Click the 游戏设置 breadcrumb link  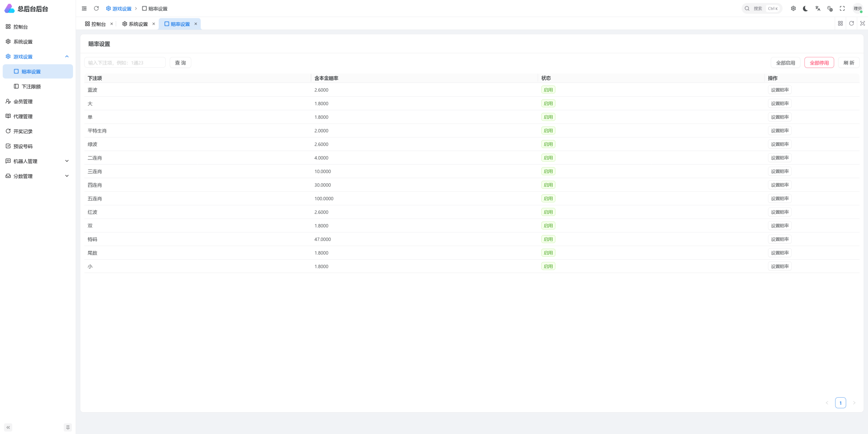pyautogui.click(x=119, y=9)
